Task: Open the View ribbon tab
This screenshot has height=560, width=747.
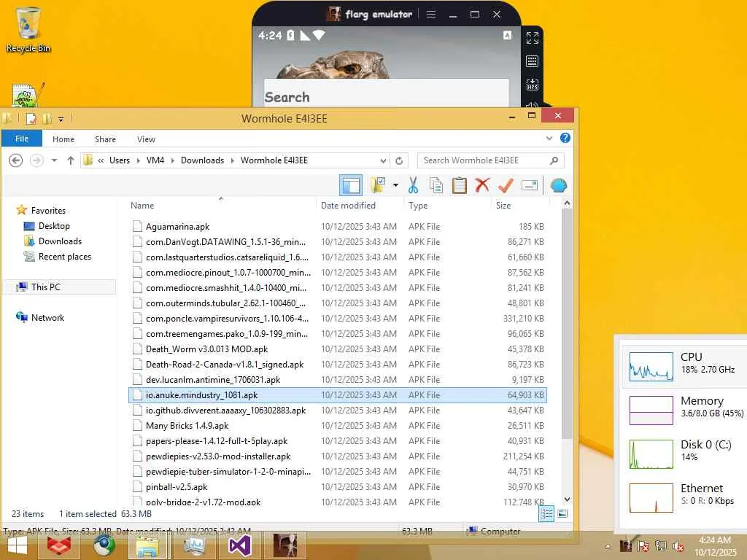Action: (x=146, y=139)
